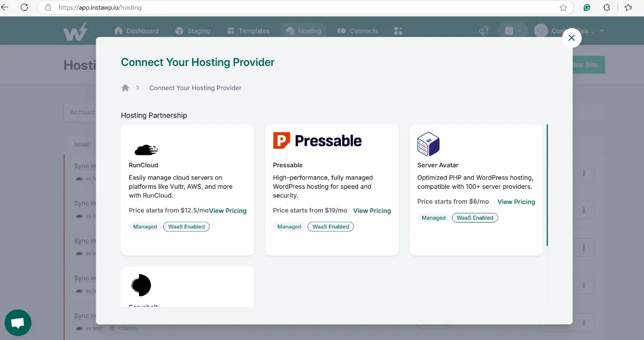
Task: Click the modal's vertical scrollbar
Action: pyautogui.click(x=547, y=185)
